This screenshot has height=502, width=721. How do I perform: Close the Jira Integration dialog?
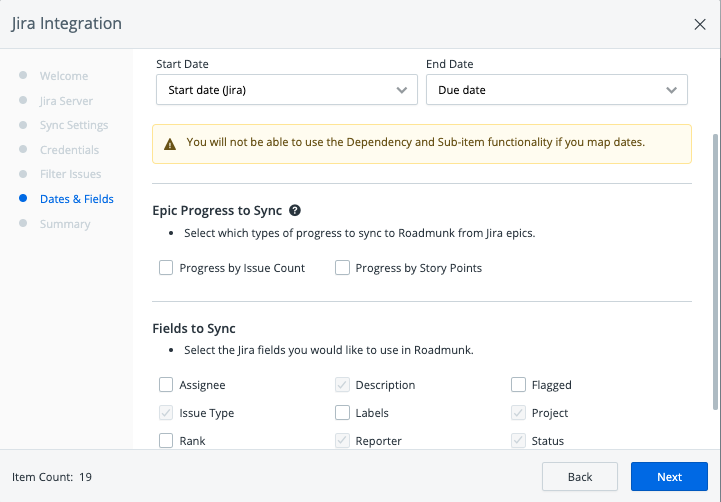[700, 24]
